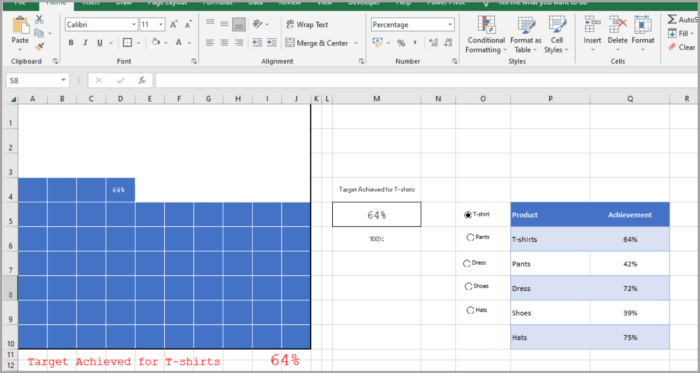
Task: Click the Insert Function fx icon
Action: click(142, 80)
